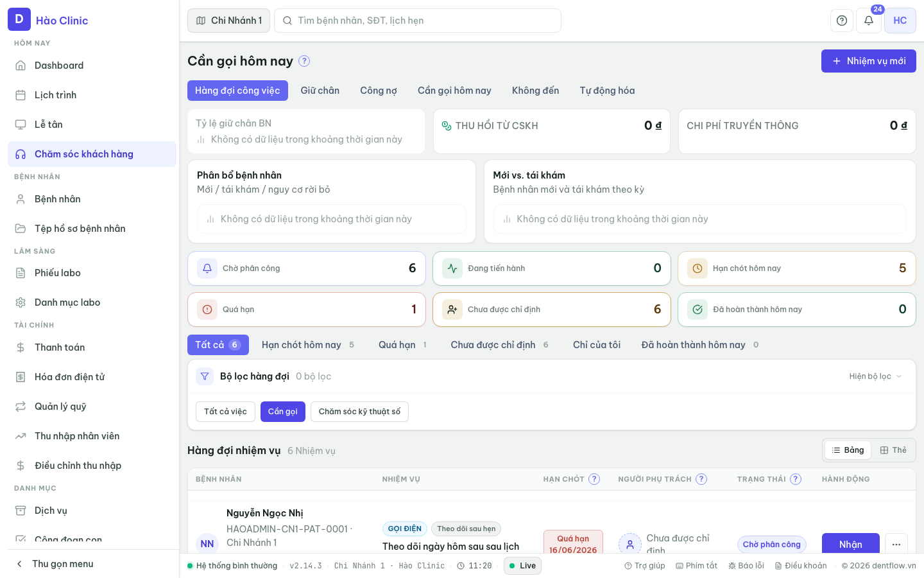924x578 pixels.
Task: Open Bệnh nhân in the sidebar
Action: point(93,199)
